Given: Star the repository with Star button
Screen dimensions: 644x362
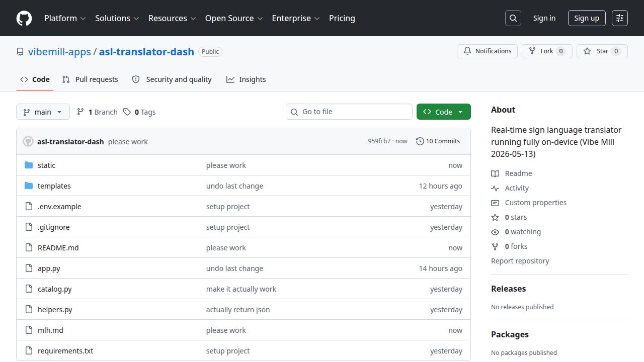Looking at the screenshot, I should (x=602, y=51).
